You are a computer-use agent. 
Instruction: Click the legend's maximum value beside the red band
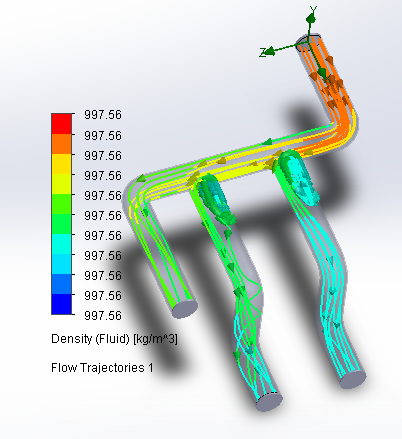tap(103, 115)
